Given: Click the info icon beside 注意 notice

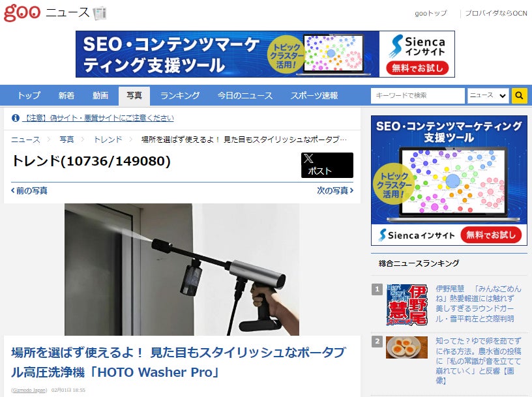Looking at the screenshot, I should click(15, 118).
